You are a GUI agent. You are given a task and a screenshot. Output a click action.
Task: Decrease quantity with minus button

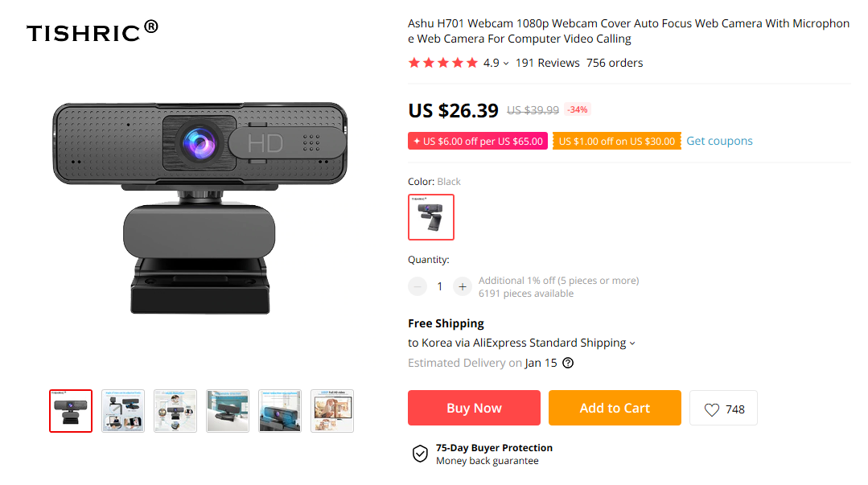click(418, 286)
